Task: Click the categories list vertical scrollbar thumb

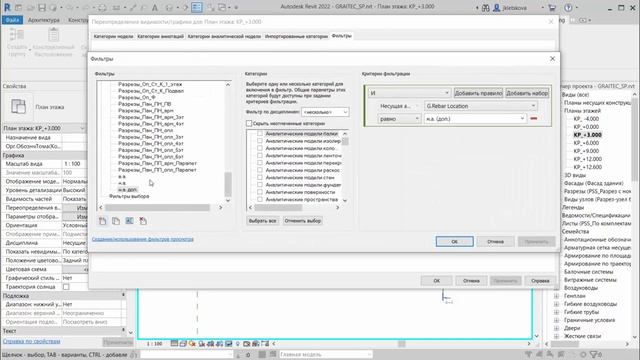Action: (x=345, y=142)
